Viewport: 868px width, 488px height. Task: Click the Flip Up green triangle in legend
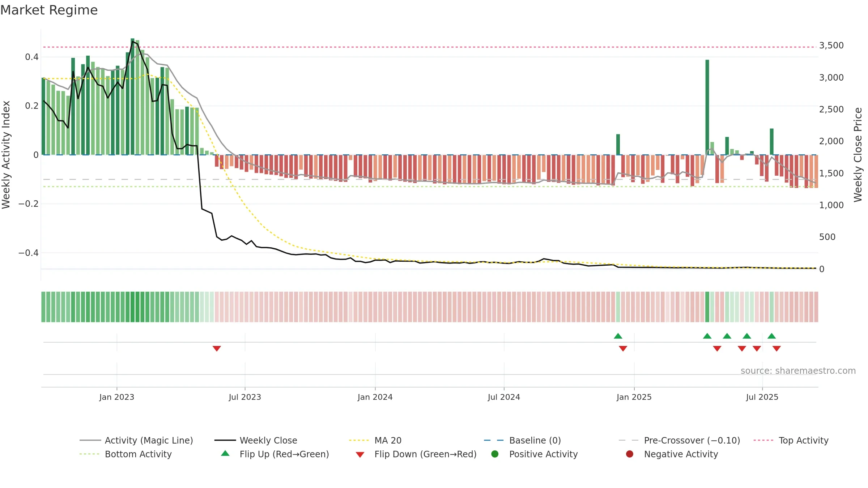click(x=225, y=453)
